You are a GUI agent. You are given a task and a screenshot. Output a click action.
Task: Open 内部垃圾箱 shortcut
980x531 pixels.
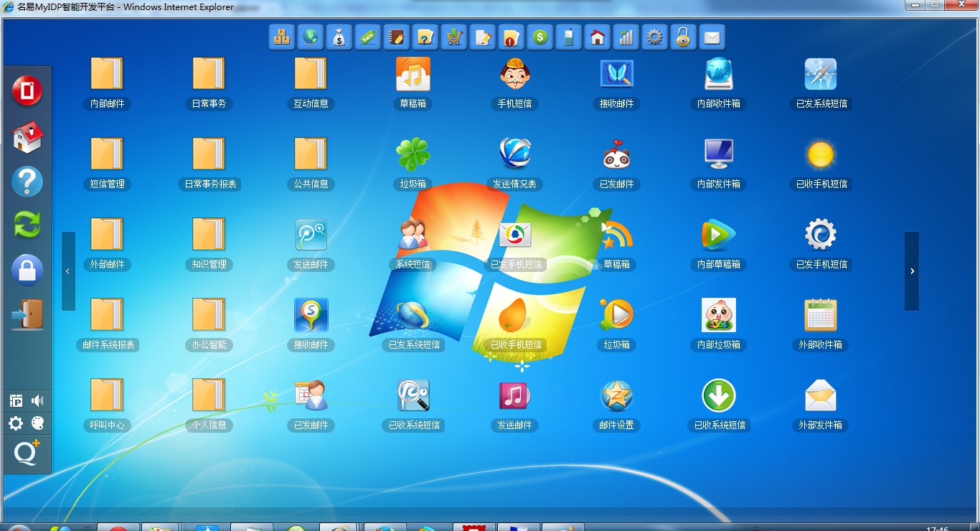click(x=718, y=314)
